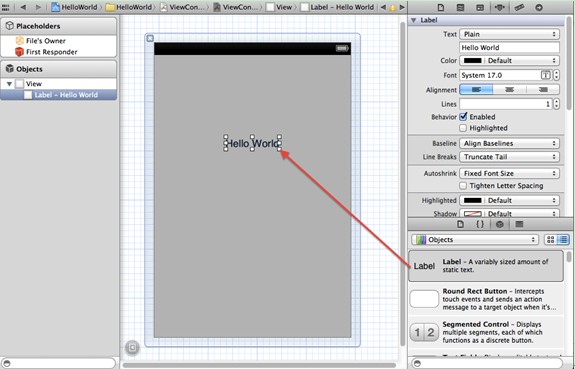575x369 pixels.
Task: Click the black text Color swatch
Action: (473, 61)
